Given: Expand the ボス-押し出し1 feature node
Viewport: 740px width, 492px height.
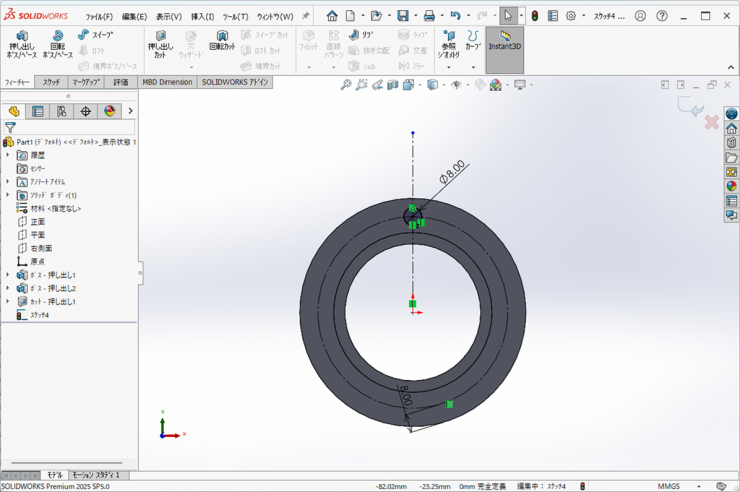Looking at the screenshot, I should [x=8, y=275].
